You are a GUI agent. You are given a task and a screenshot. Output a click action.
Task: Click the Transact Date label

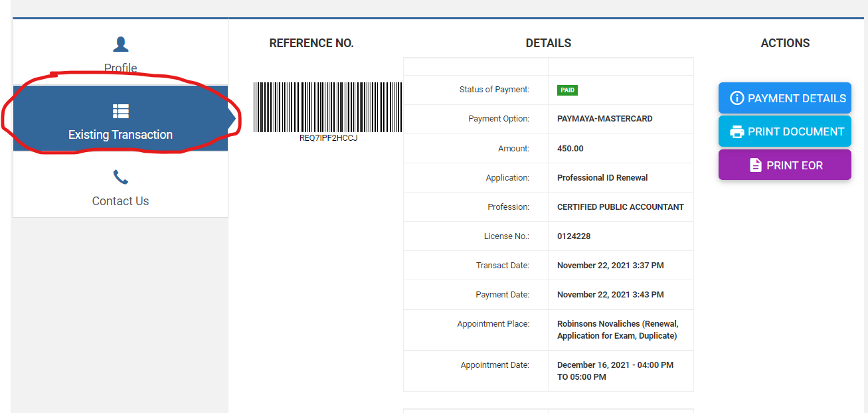[503, 266]
